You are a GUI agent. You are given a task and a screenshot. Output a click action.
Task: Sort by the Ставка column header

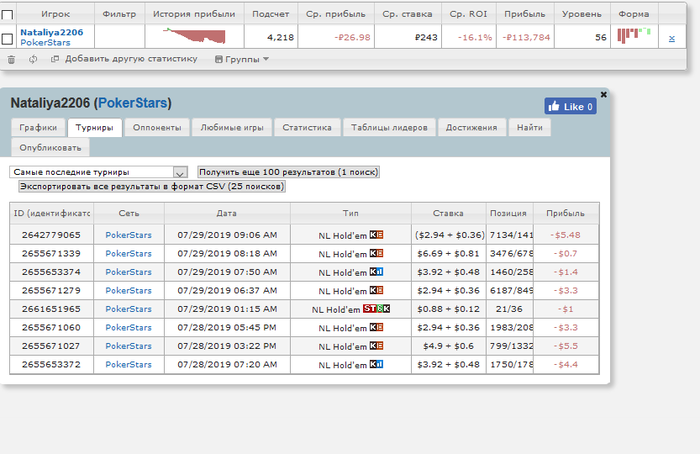click(448, 213)
